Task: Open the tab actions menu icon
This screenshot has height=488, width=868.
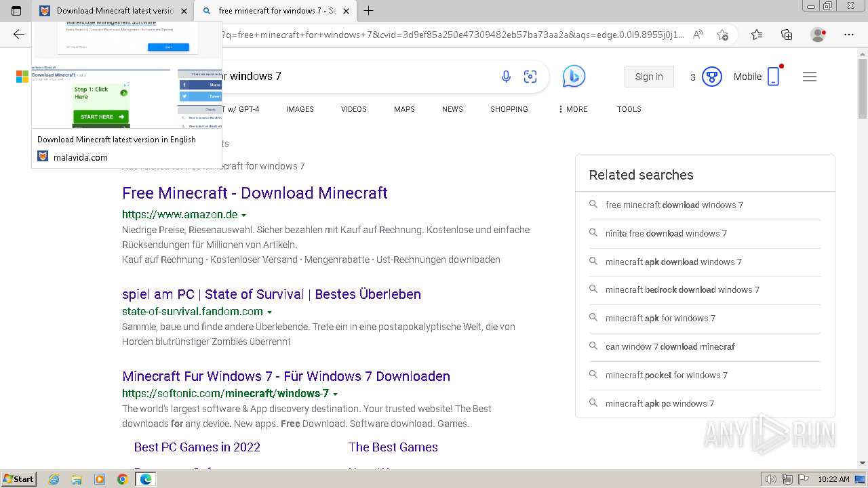Action: [16, 11]
